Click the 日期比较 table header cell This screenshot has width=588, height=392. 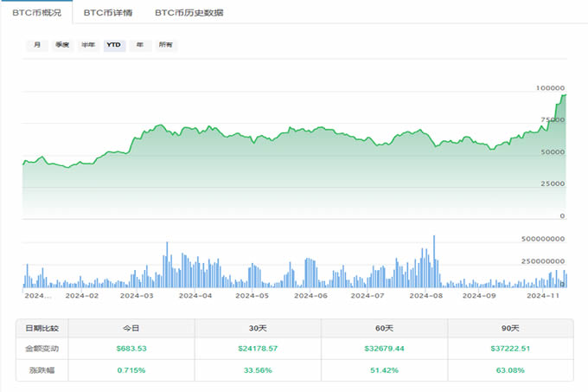42,328
